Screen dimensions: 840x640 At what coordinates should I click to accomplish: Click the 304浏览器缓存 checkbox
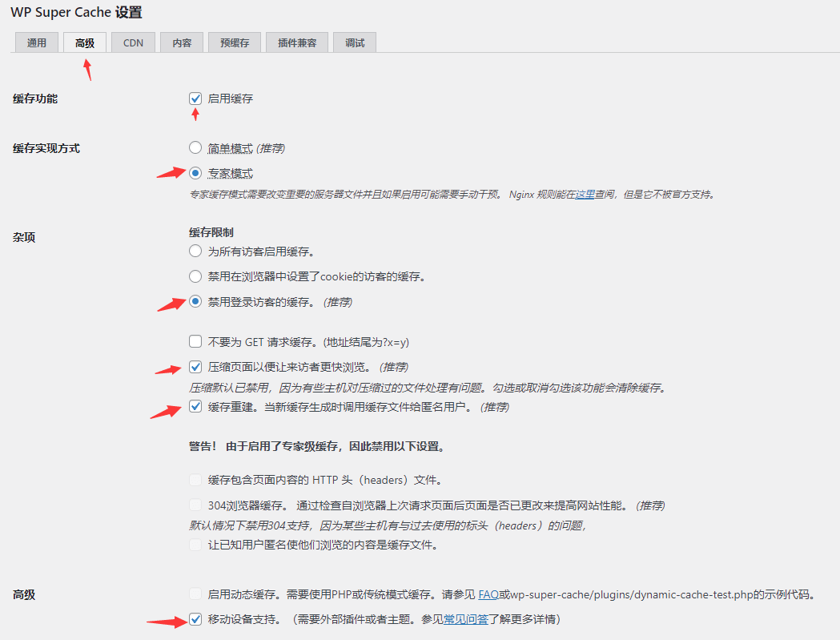click(195, 505)
